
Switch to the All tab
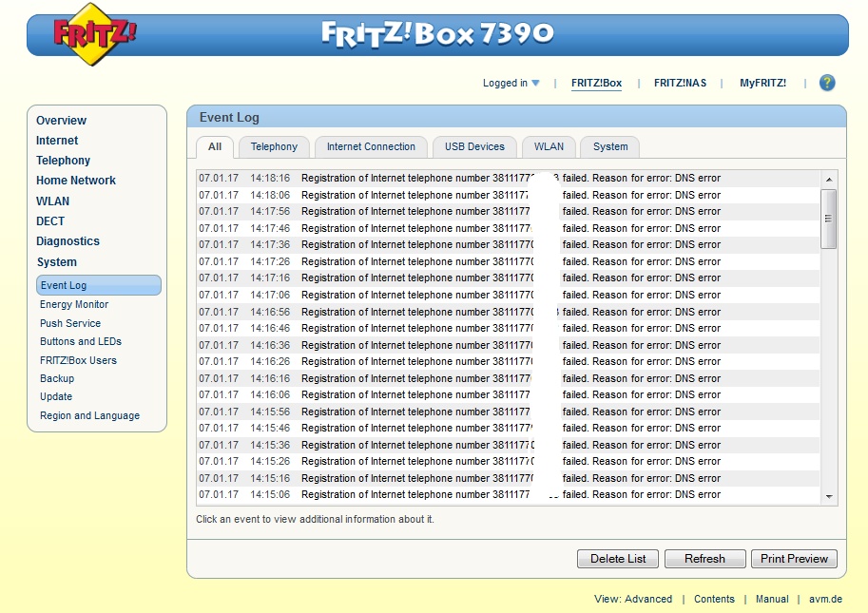(215, 147)
